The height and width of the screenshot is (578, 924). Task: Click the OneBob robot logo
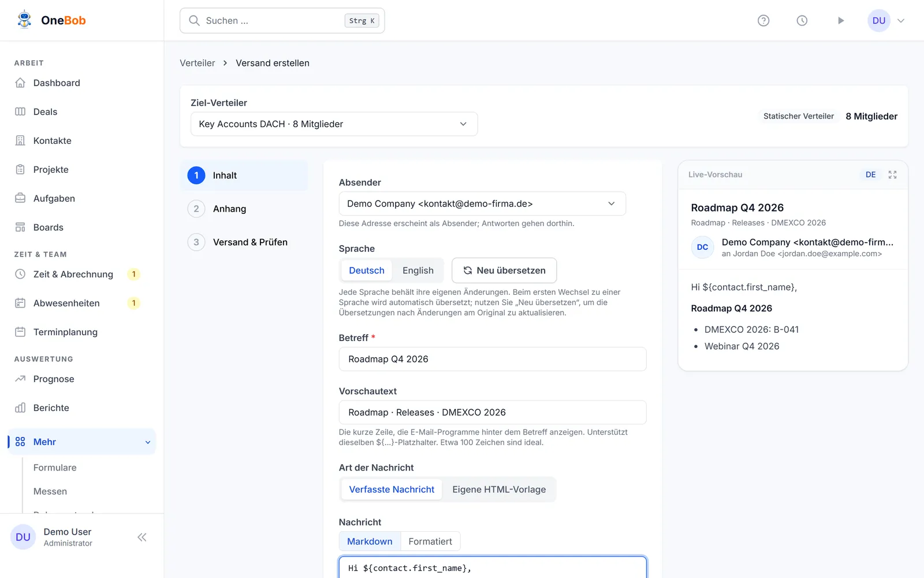[x=24, y=20]
